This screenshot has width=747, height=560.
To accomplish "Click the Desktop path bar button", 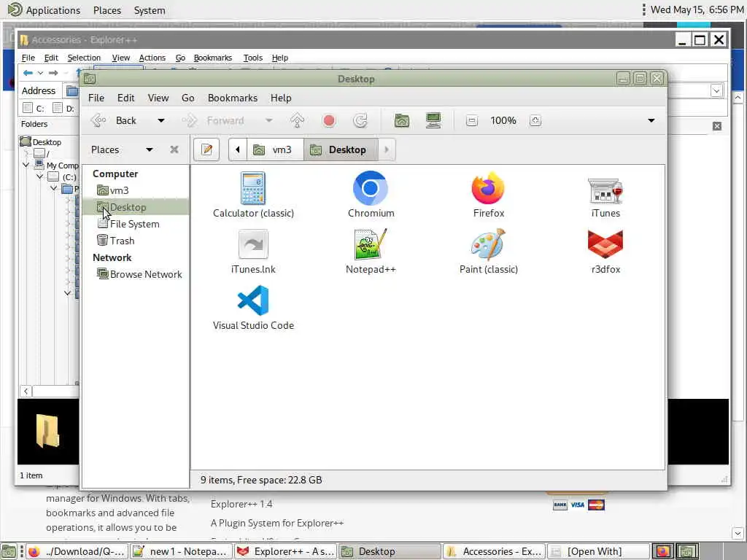I will pos(341,149).
